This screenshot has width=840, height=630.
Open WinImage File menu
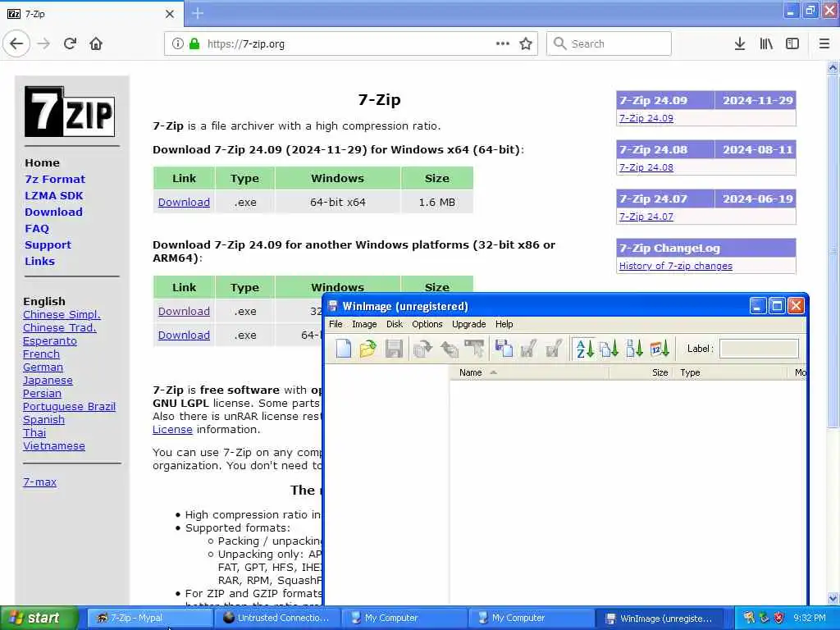tap(336, 324)
